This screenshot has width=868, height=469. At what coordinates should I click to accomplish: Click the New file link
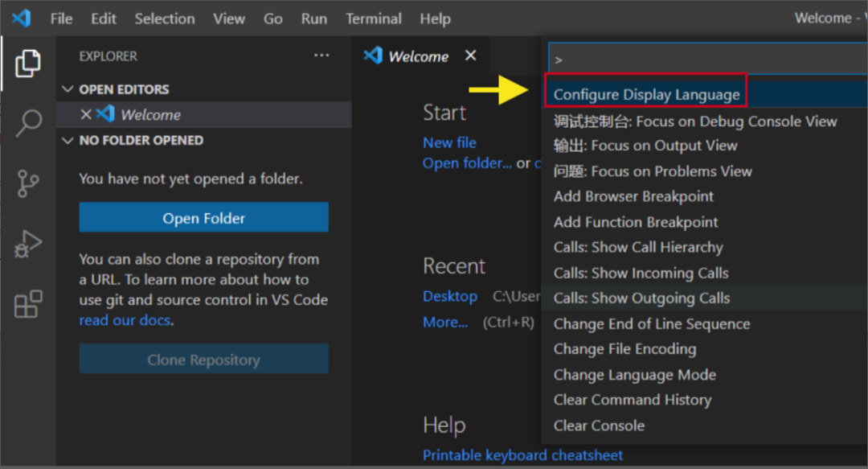[449, 142]
